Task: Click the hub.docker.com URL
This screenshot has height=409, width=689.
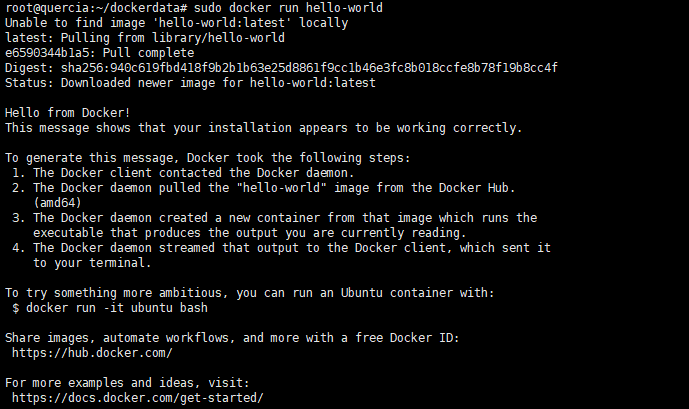Action: [x=92, y=353]
